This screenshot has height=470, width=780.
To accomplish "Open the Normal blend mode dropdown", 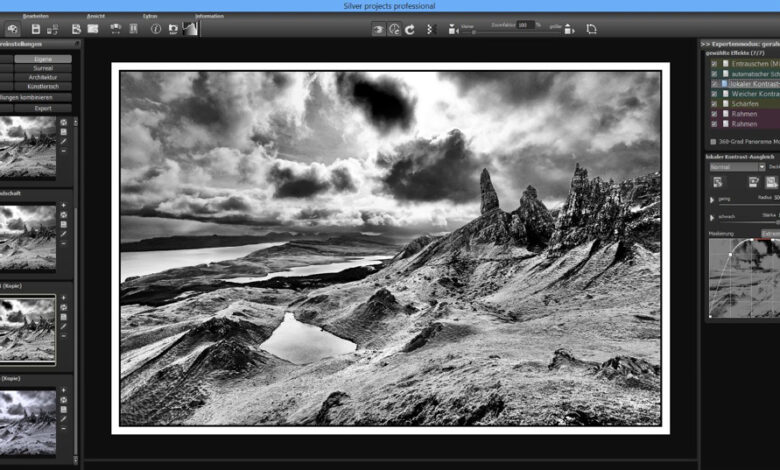I will coord(737,167).
